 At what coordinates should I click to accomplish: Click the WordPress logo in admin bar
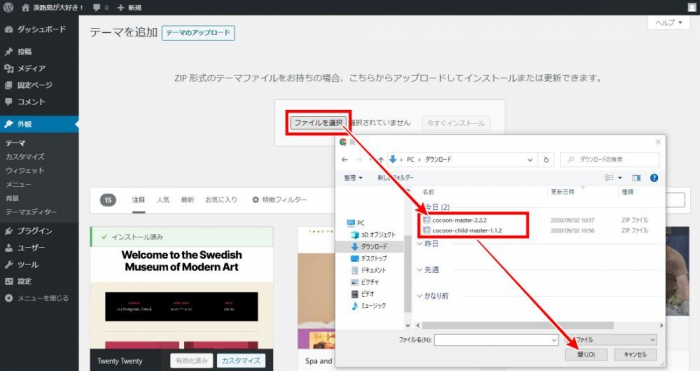click(8, 7)
